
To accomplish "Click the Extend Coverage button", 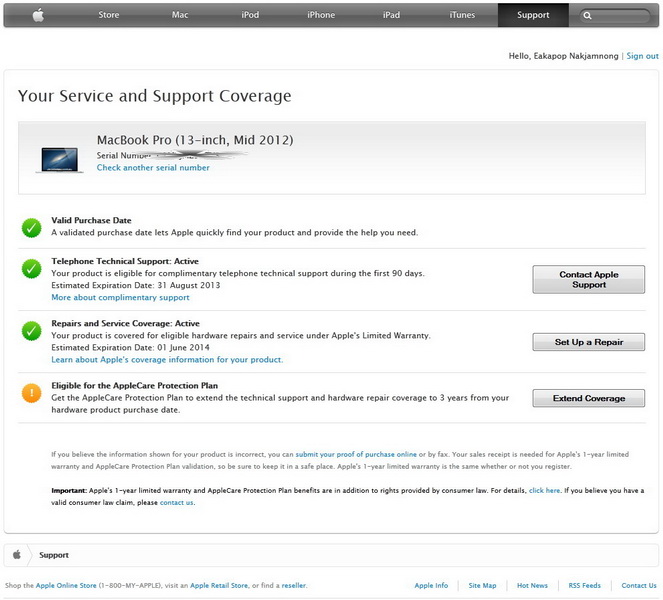I will click(589, 398).
